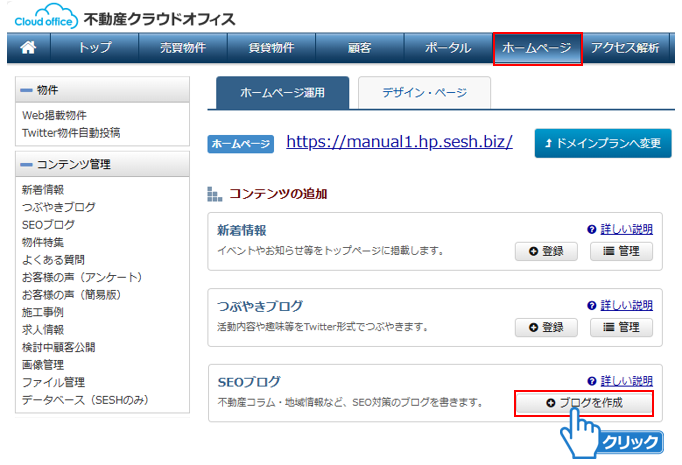Go to アクセス解析 in navigation bar
Viewport: 682px width, 465px height.
(x=625, y=48)
